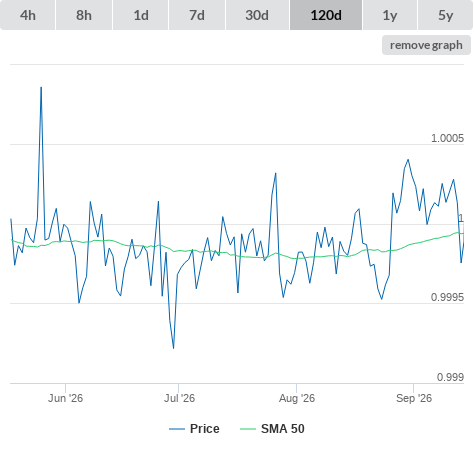Click the active 120d range tab
Viewport: 474px width, 455px height.
pyautogui.click(x=326, y=15)
